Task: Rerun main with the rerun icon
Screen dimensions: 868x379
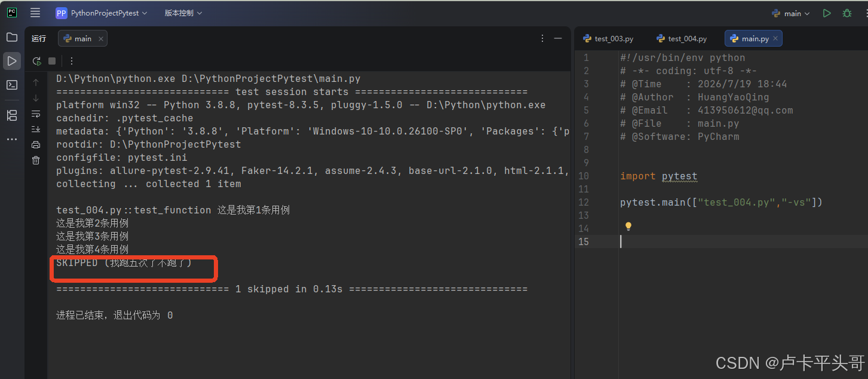Action: 37,61
